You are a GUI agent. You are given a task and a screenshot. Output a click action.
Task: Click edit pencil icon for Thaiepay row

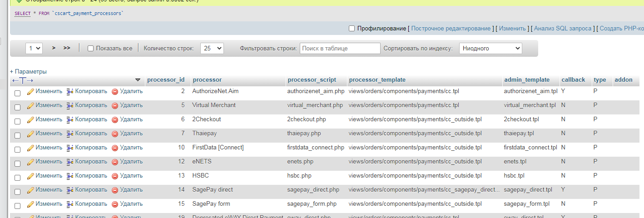pyautogui.click(x=30, y=134)
